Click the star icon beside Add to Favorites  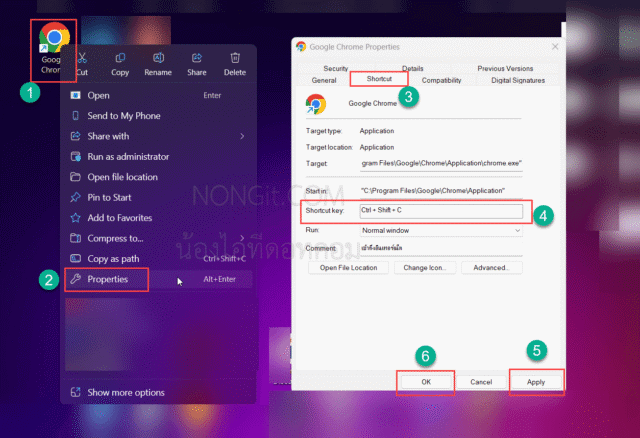click(x=76, y=218)
